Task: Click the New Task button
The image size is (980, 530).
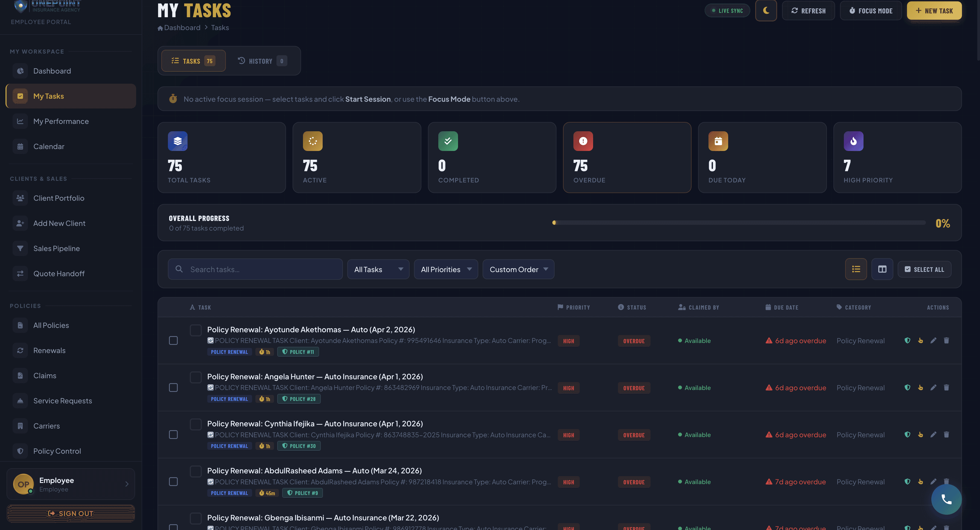Action: 934,11
